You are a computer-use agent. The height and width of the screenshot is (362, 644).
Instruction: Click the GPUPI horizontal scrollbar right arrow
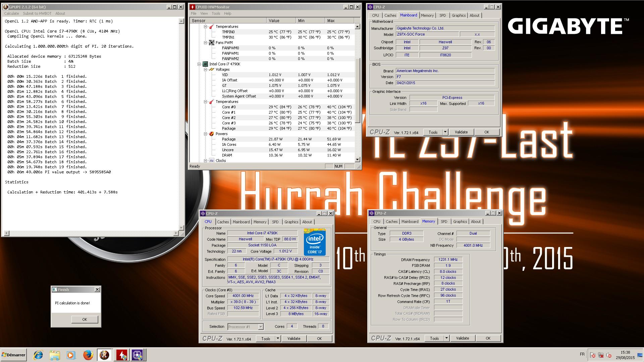click(x=176, y=233)
